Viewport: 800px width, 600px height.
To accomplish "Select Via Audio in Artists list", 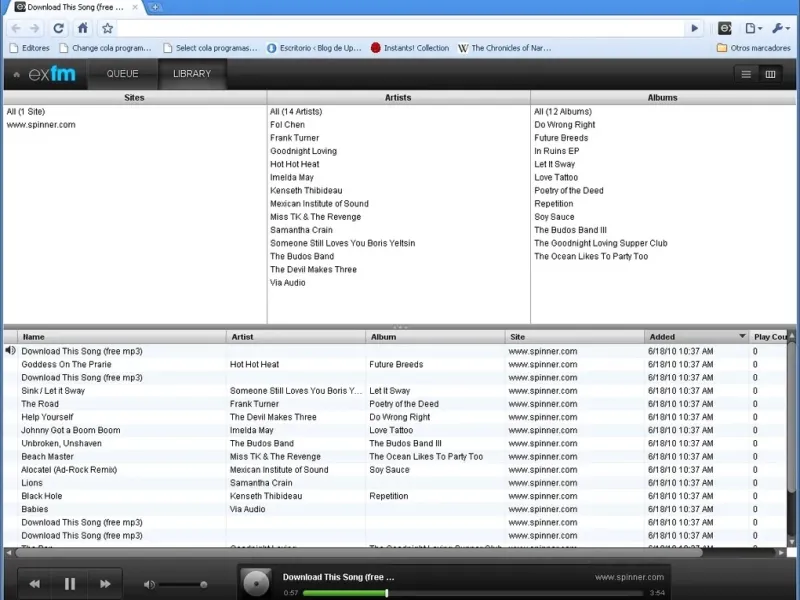I will [x=288, y=283].
